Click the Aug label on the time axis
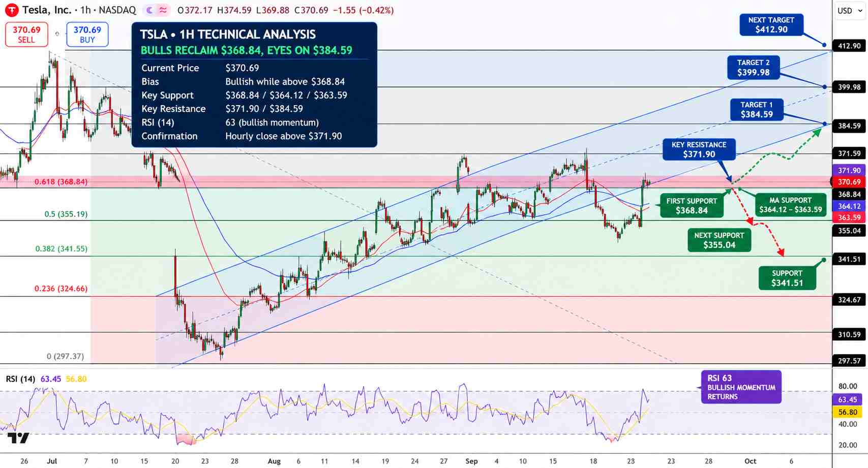868x468 pixels. point(274,461)
